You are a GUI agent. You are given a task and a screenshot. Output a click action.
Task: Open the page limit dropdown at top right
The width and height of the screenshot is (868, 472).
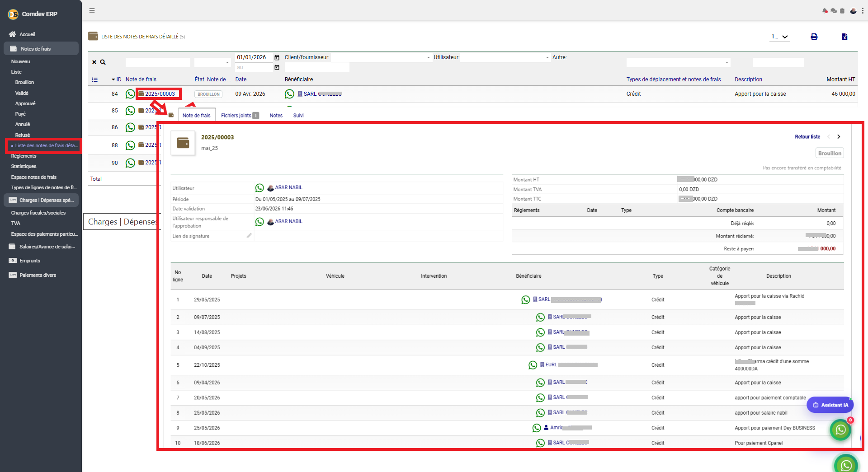tap(780, 37)
